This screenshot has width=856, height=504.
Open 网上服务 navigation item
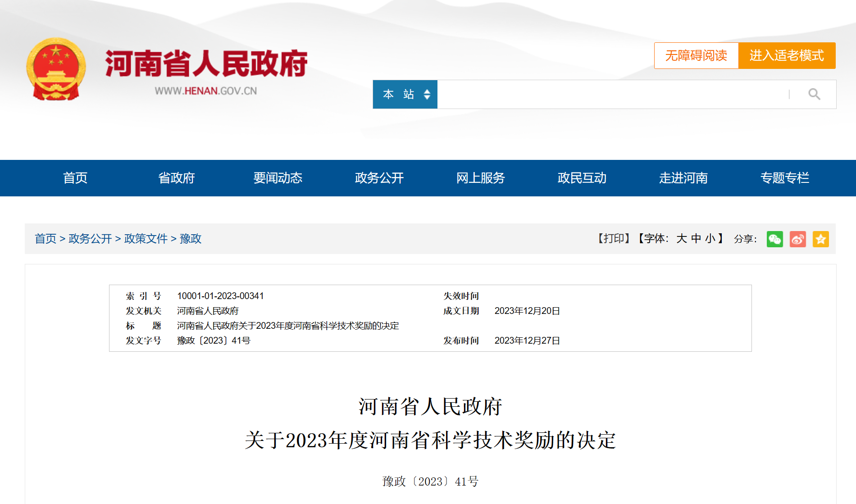coord(481,178)
